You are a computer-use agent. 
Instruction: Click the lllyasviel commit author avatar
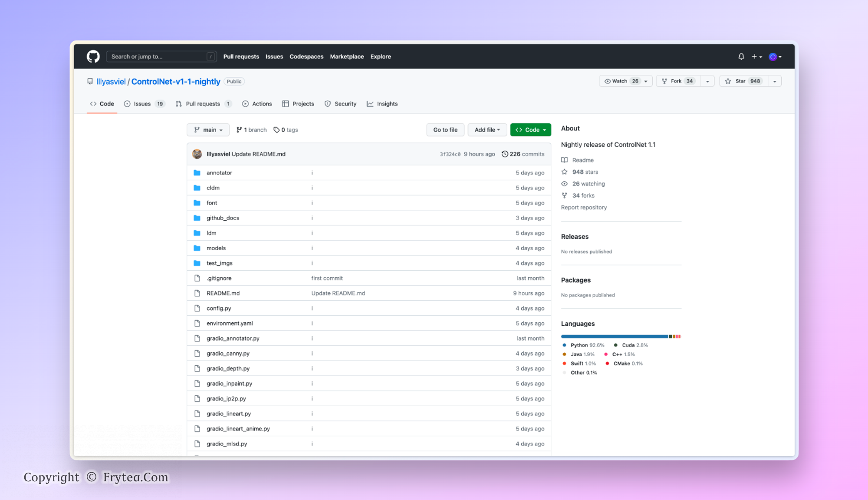coord(197,154)
